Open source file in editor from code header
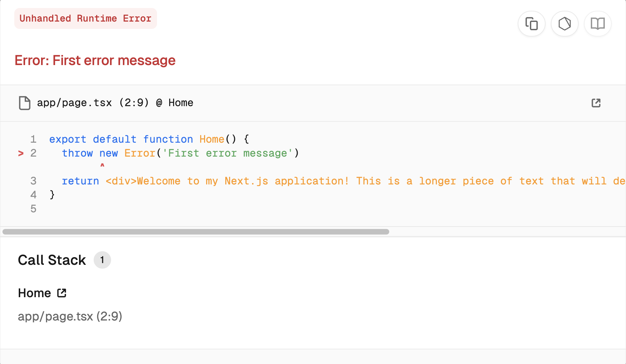The image size is (626, 364). pos(596,103)
